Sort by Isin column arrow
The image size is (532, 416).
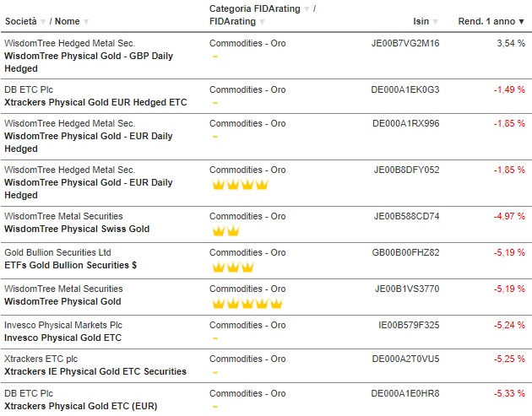tap(435, 22)
